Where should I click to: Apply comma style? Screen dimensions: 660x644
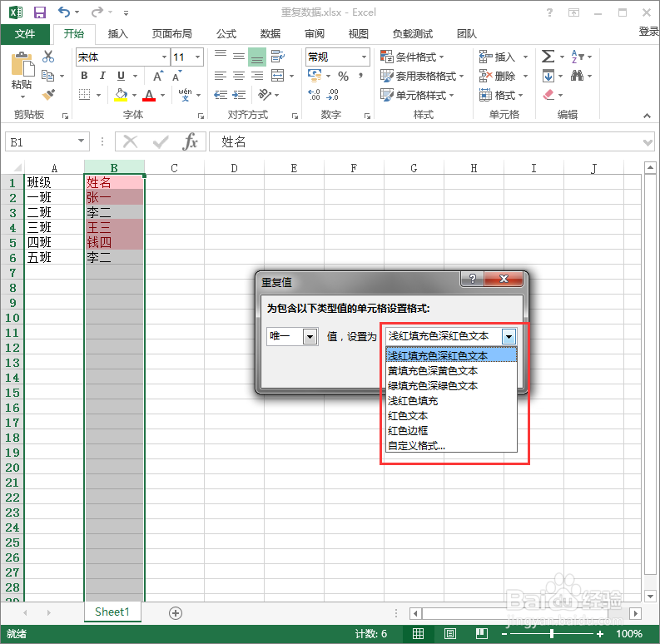tap(360, 76)
